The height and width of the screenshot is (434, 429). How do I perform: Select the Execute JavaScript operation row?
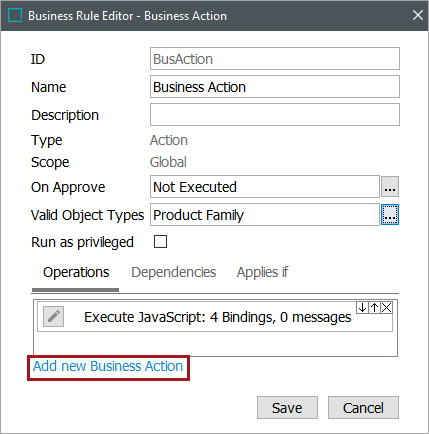click(x=215, y=317)
